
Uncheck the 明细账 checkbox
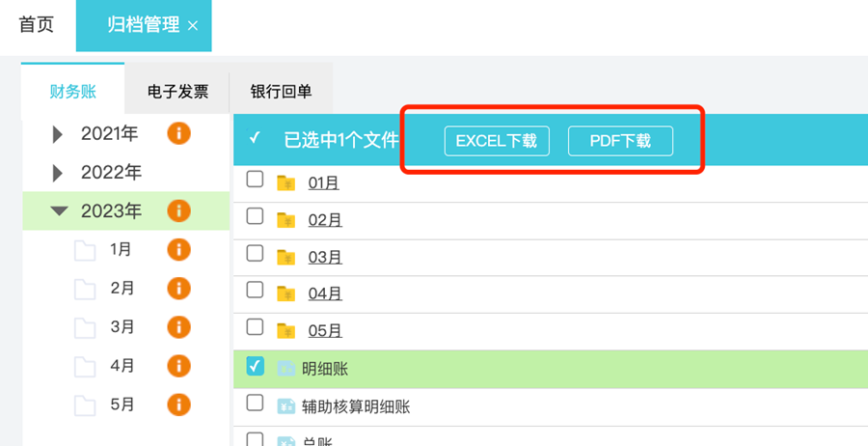pos(256,366)
